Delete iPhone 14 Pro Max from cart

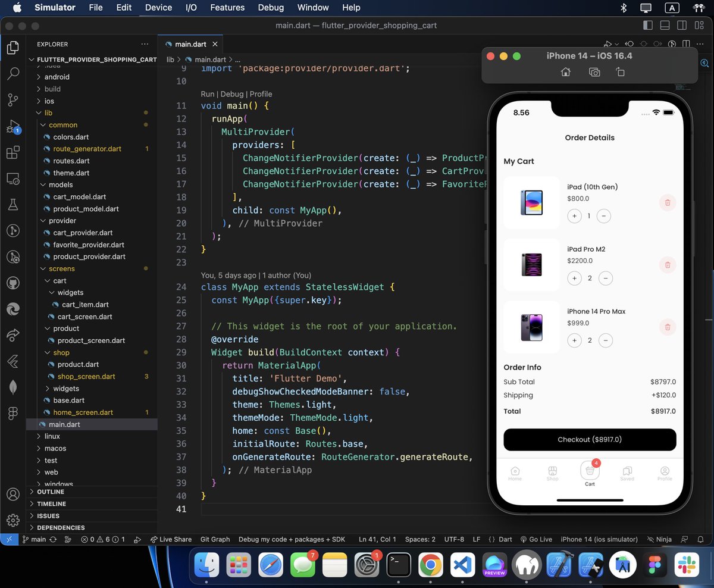(668, 327)
